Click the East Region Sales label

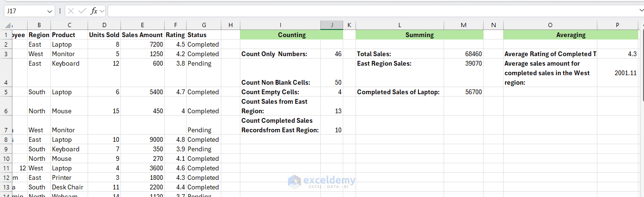click(x=384, y=63)
